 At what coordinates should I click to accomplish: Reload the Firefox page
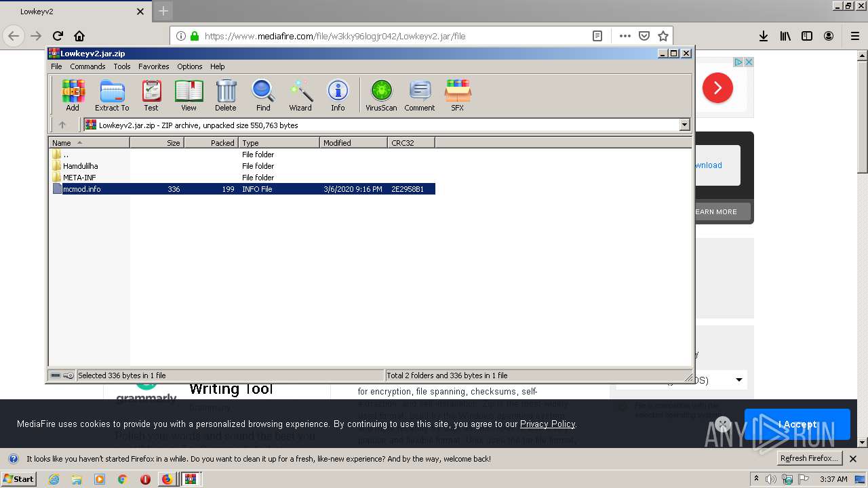pyautogui.click(x=58, y=36)
